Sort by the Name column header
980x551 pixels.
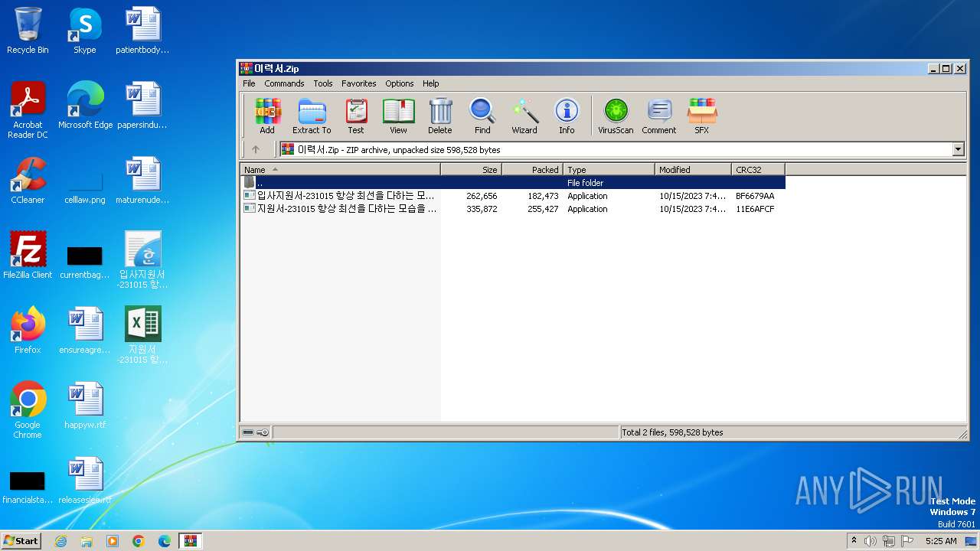341,170
